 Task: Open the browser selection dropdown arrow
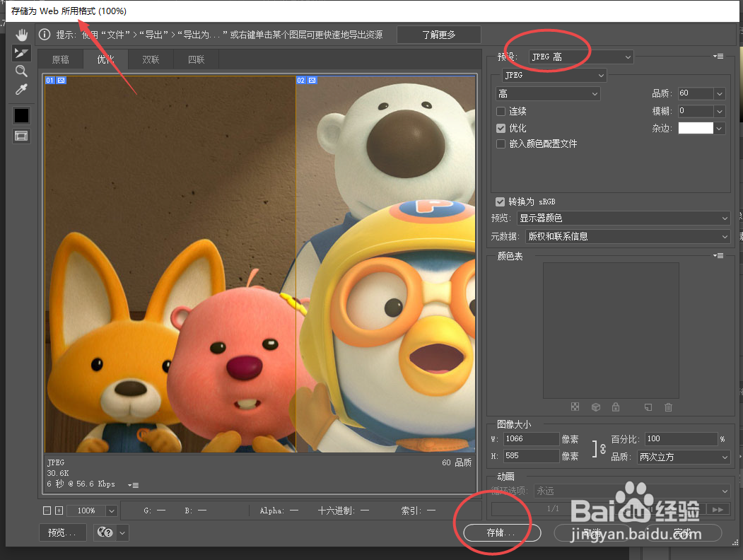point(123,532)
